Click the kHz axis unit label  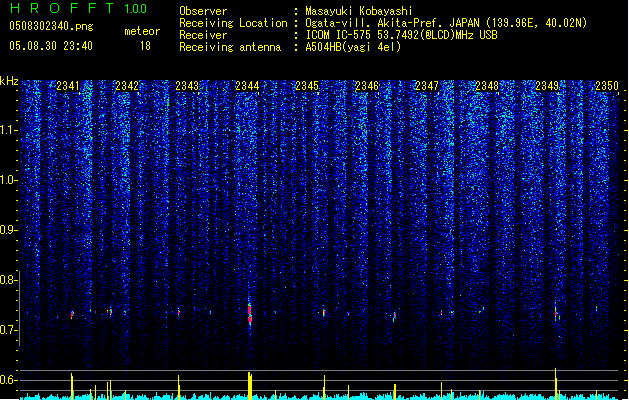pyautogui.click(x=9, y=81)
